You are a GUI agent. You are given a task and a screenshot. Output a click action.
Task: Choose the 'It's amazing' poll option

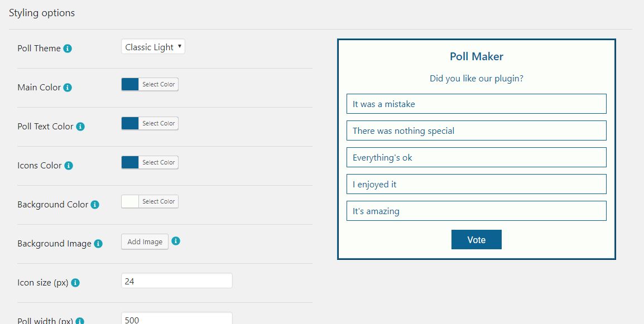click(x=477, y=211)
